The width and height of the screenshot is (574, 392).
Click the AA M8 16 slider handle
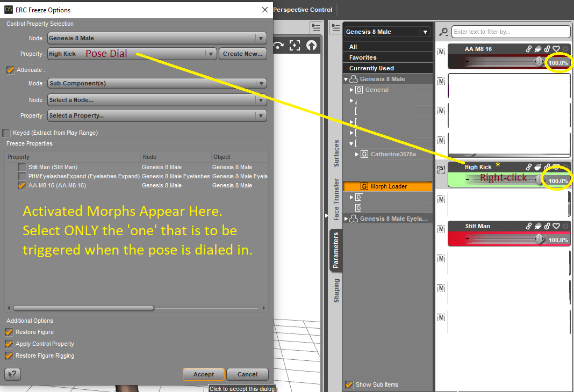tap(539, 62)
